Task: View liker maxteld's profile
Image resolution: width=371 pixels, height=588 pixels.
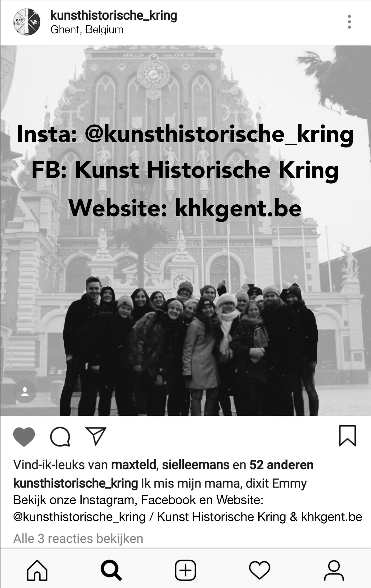Action: pyautogui.click(x=134, y=465)
